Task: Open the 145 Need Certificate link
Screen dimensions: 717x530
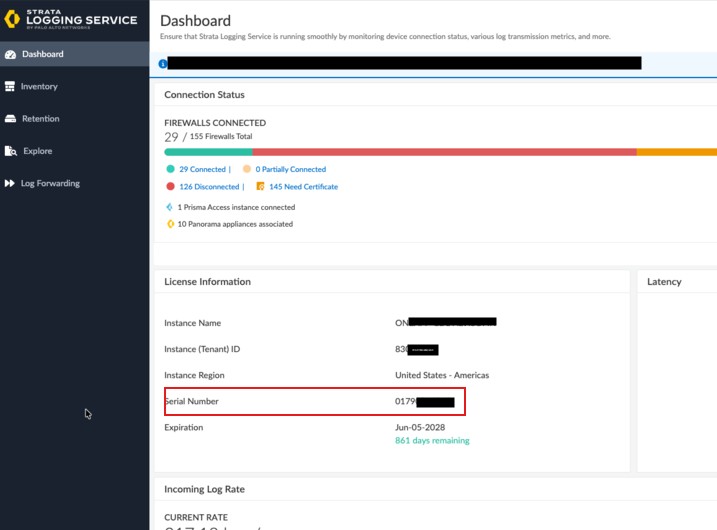Action: click(304, 187)
